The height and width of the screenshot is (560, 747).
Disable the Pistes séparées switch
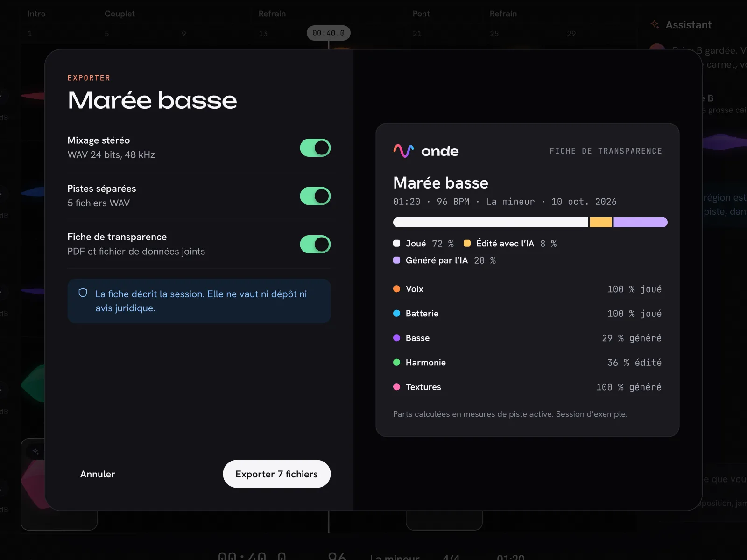(x=315, y=196)
